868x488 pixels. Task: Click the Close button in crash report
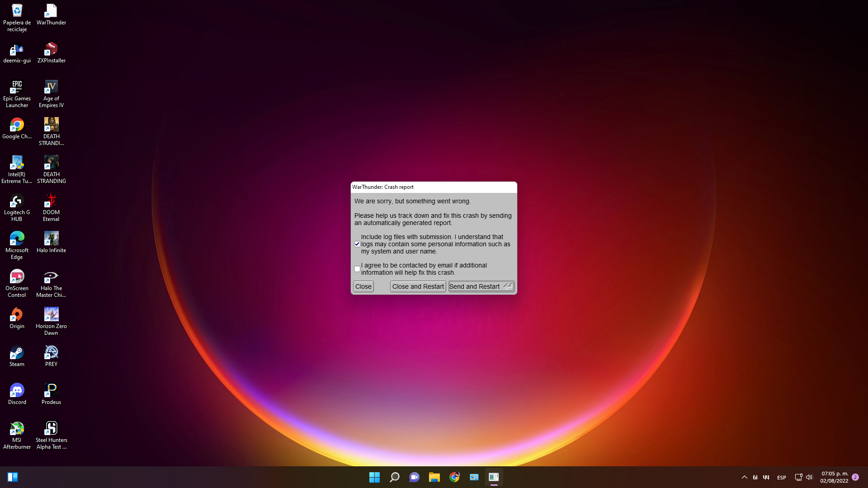(363, 286)
